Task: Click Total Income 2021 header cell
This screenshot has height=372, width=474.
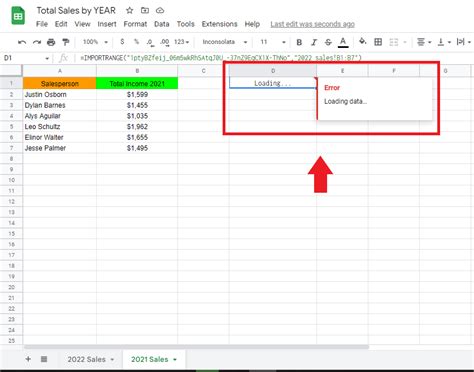Action: (137, 83)
